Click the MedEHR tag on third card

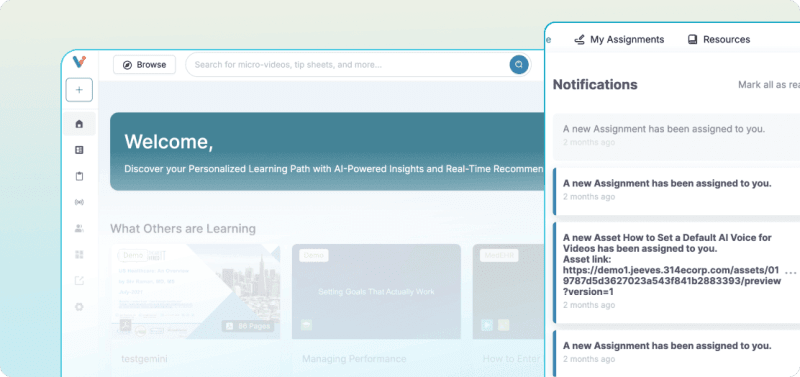coord(499,256)
